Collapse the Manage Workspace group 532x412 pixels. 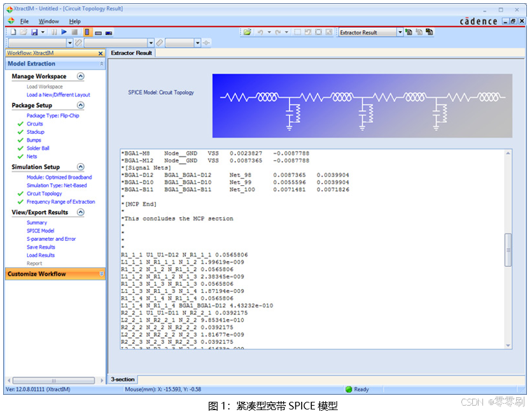(80, 76)
